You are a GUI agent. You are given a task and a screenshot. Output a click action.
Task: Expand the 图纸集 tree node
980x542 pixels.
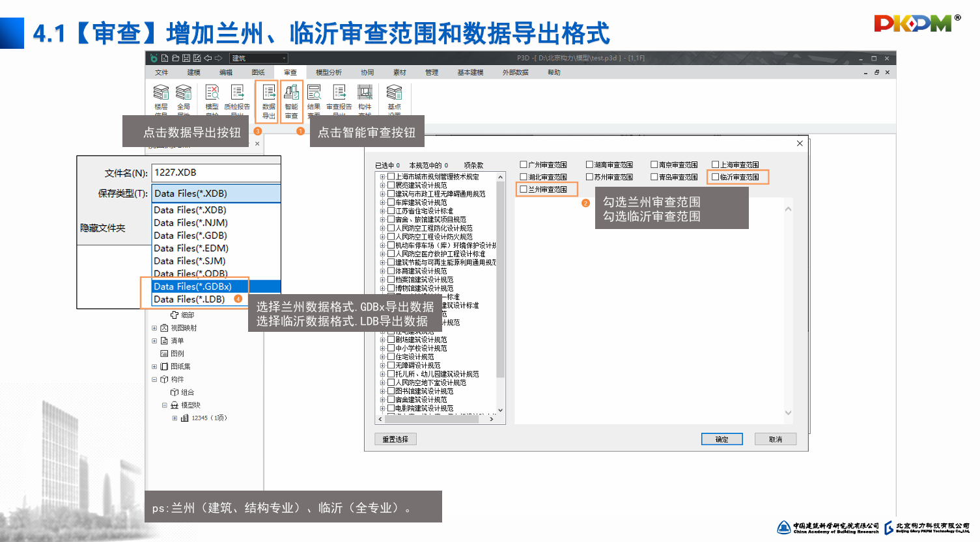point(154,366)
